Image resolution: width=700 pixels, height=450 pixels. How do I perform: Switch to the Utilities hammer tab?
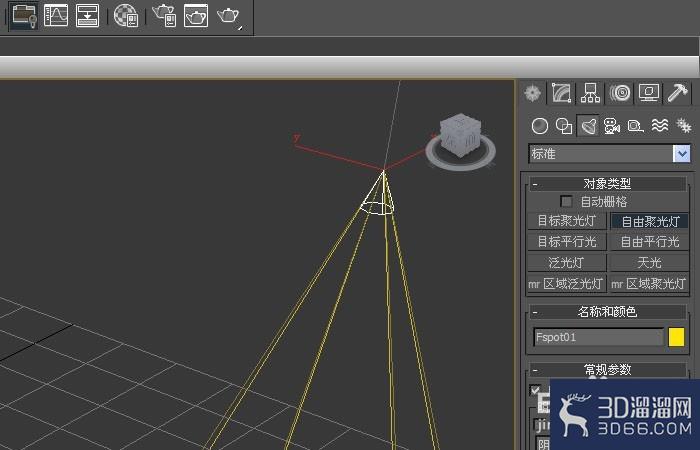tap(678, 93)
